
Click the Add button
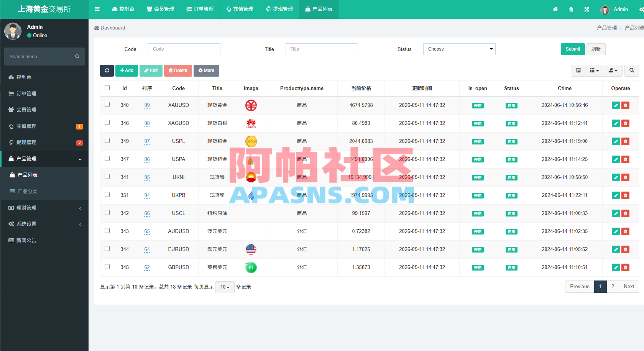(x=127, y=71)
